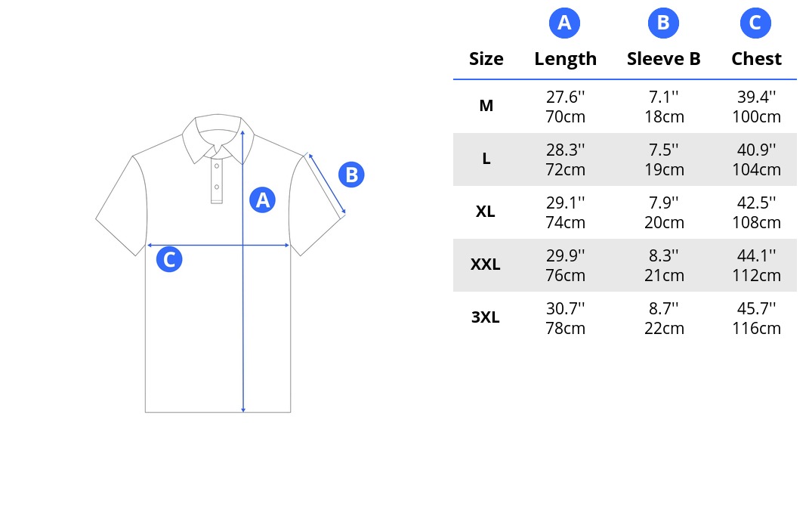Select the Size column header
This screenshot has height=529, width=812.
pyautogui.click(x=486, y=58)
